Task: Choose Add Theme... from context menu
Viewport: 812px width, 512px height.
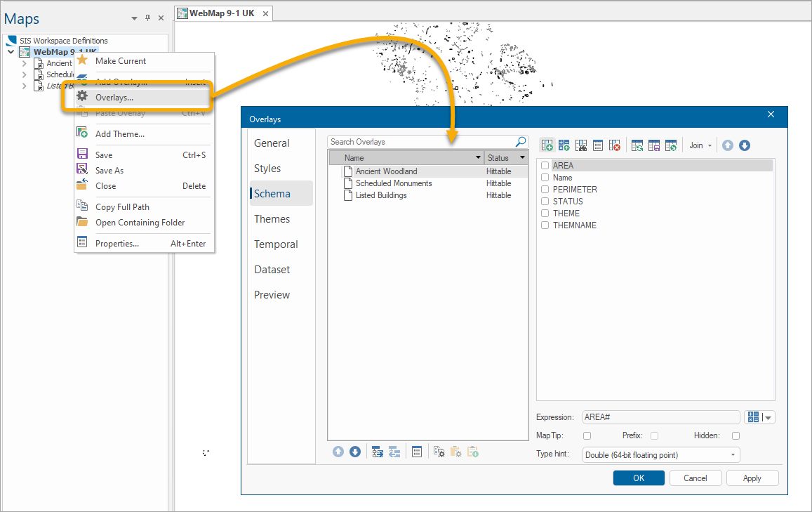Action: click(120, 134)
